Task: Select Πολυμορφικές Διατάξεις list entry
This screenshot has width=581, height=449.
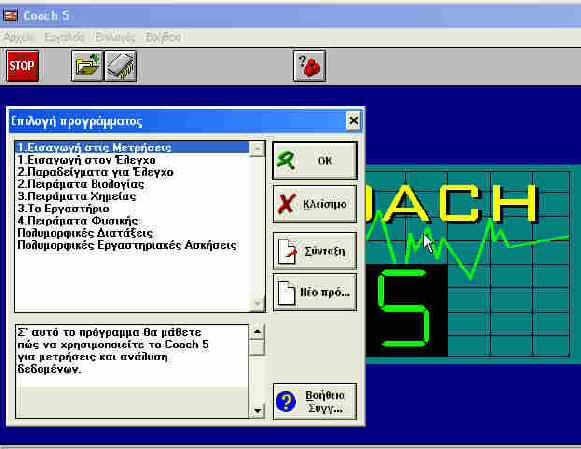Action: 85,233
